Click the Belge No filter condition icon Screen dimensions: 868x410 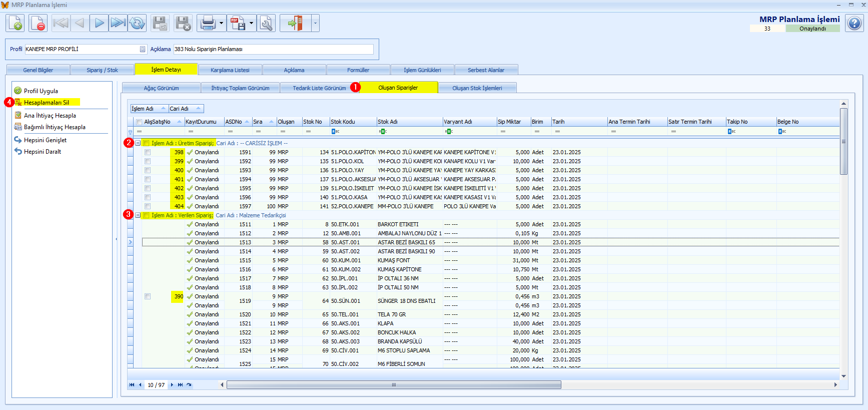click(782, 131)
